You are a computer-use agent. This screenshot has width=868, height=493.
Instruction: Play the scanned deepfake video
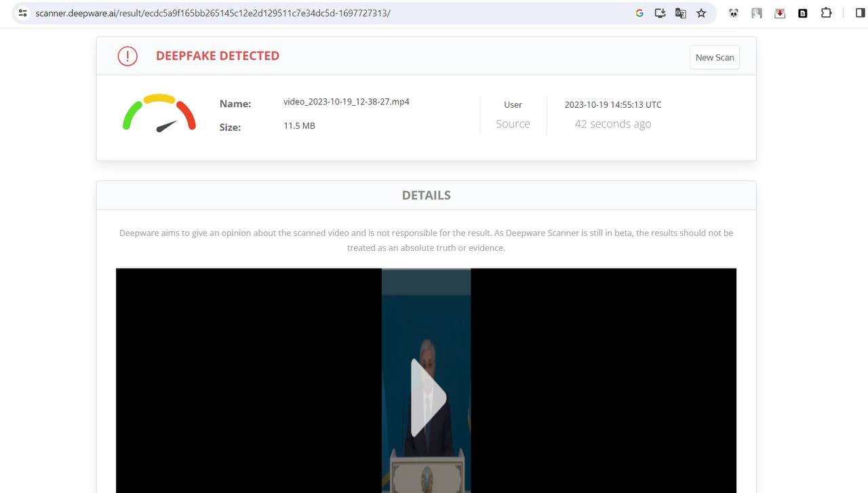(427, 398)
